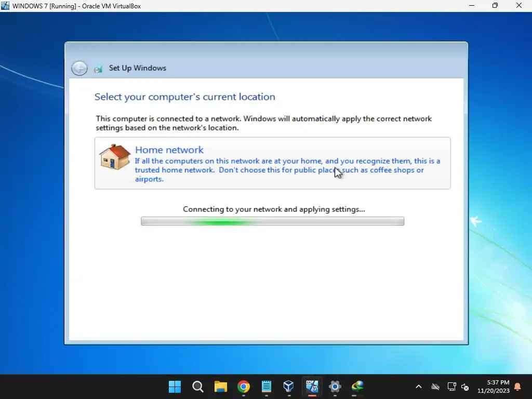
Task: Open taskbar Search
Action: (x=197, y=387)
